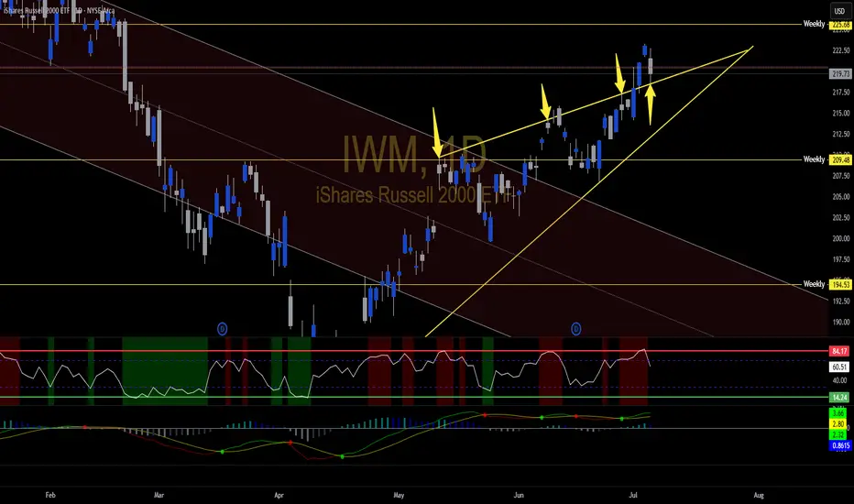Viewport: 854px width, 504px height.
Task: Click the Feb label on time axis
Action: pos(50,495)
